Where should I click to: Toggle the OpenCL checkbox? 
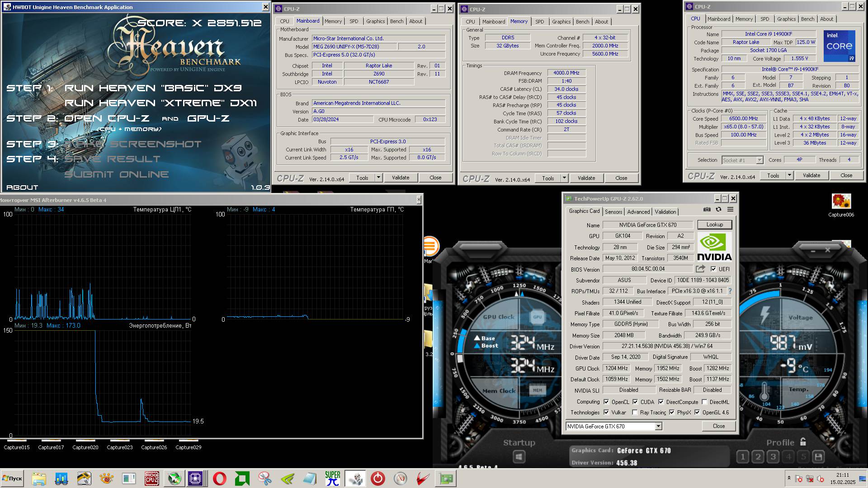(x=606, y=402)
